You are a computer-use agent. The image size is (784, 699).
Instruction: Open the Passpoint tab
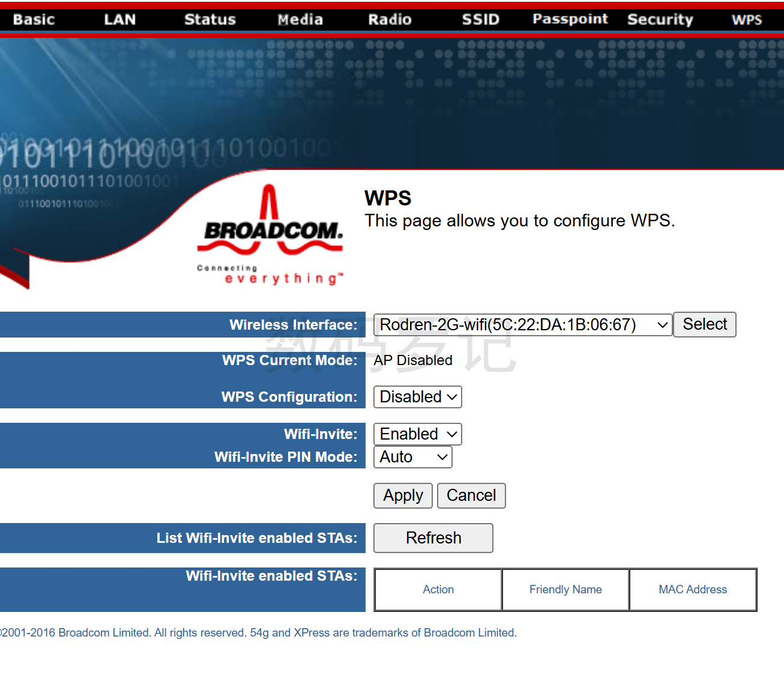coord(570,20)
